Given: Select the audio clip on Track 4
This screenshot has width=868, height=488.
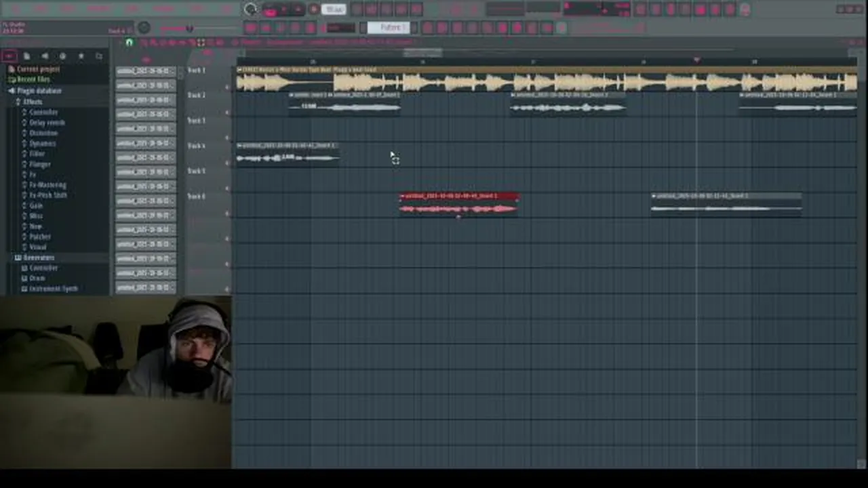Looking at the screenshot, I should (x=288, y=154).
